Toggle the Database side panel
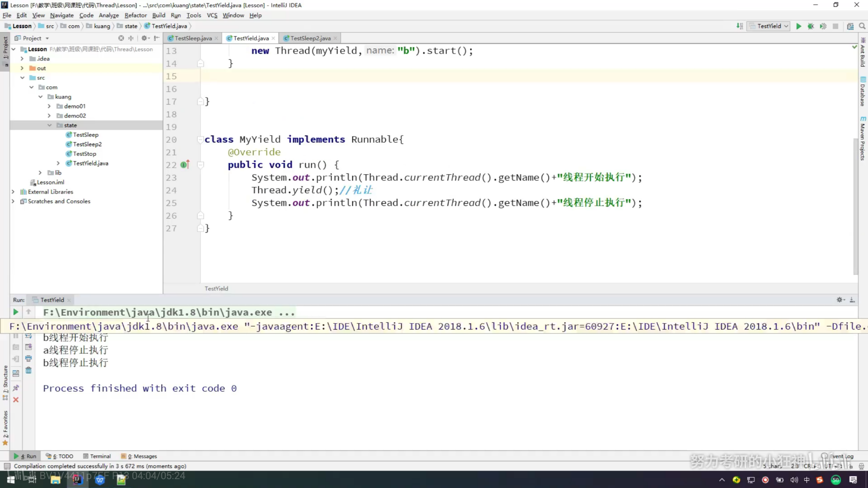Screen dimensions: 868x488 (863, 91)
